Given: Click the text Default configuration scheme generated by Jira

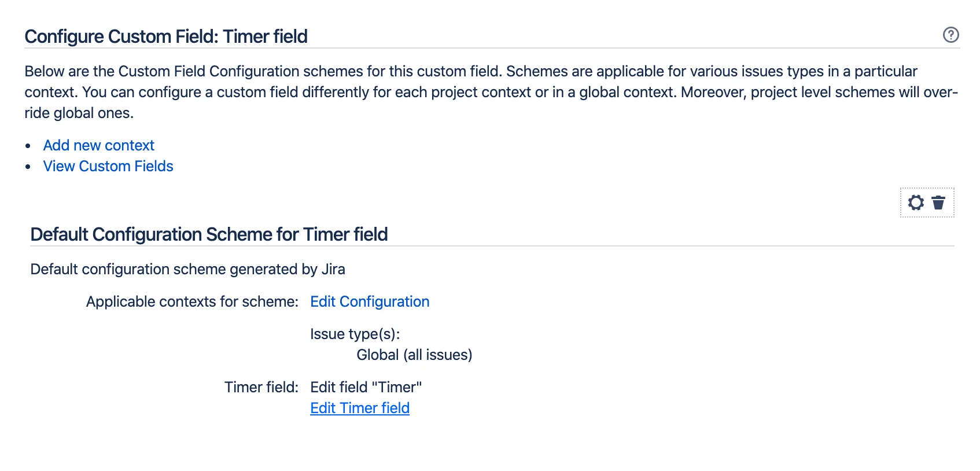Looking at the screenshot, I should tap(187, 269).
